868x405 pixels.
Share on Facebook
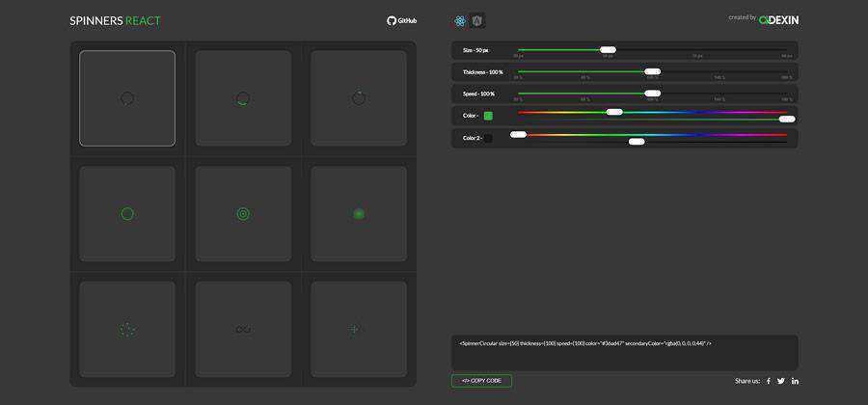(768, 381)
